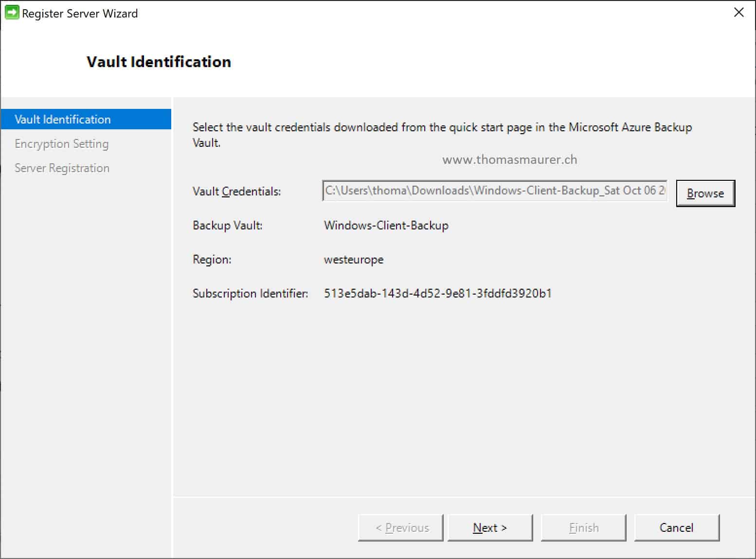Click the Backup Vault label
This screenshot has width=756, height=559.
[228, 226]
